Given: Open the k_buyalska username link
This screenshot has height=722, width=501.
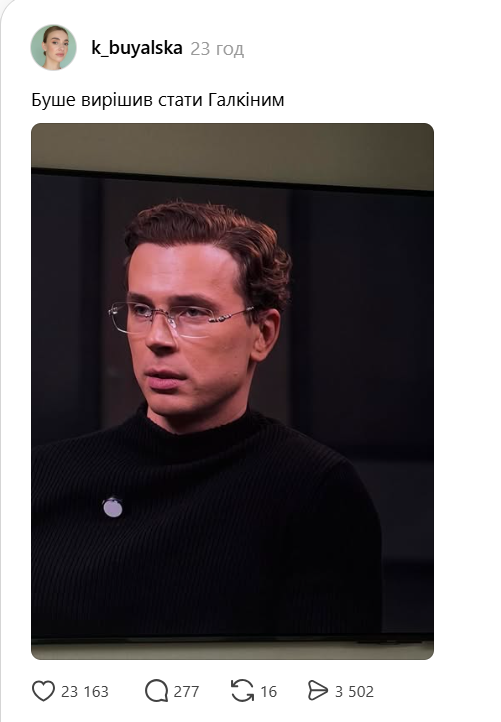Looking at the screenshot, I should coord(137,48).
